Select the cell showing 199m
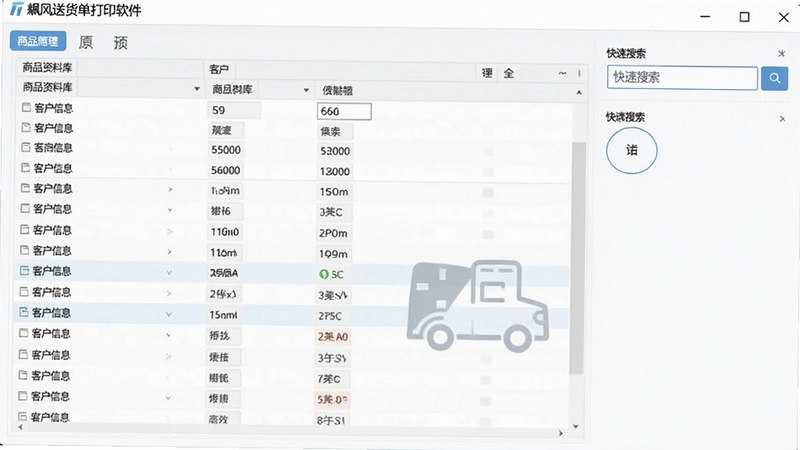Image resolution: width=800 pixels, height=450 pixels. [x=333, y=254]
